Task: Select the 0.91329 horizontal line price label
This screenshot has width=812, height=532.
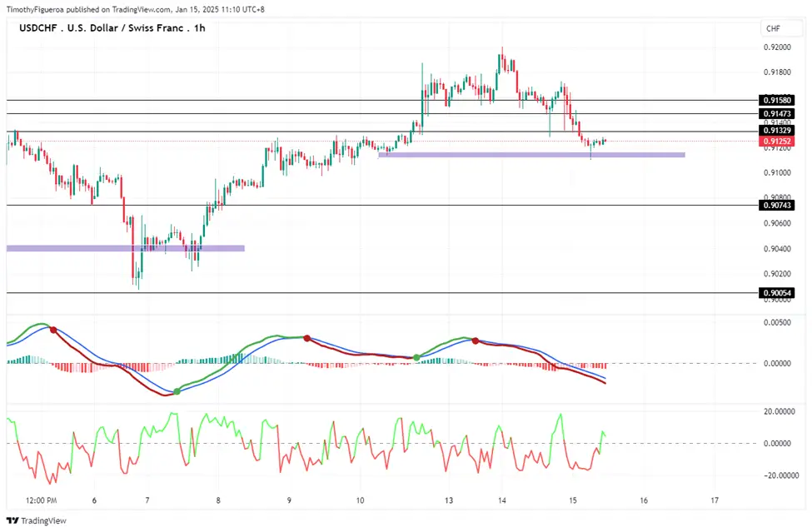Action: (x=777, y=131)
